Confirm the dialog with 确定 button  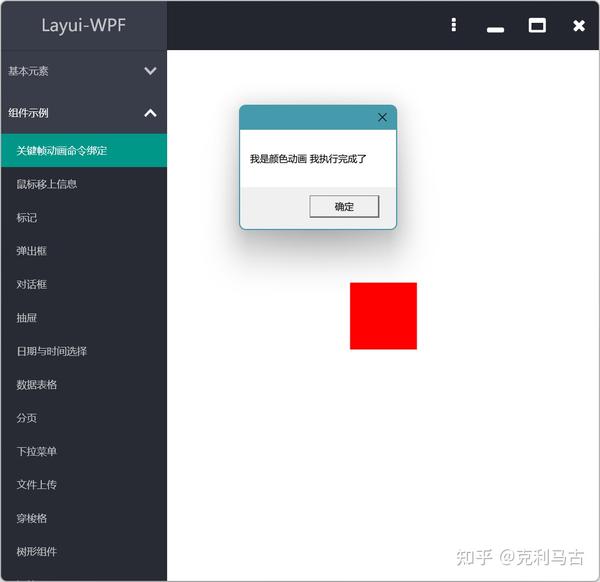click(344, 207)
